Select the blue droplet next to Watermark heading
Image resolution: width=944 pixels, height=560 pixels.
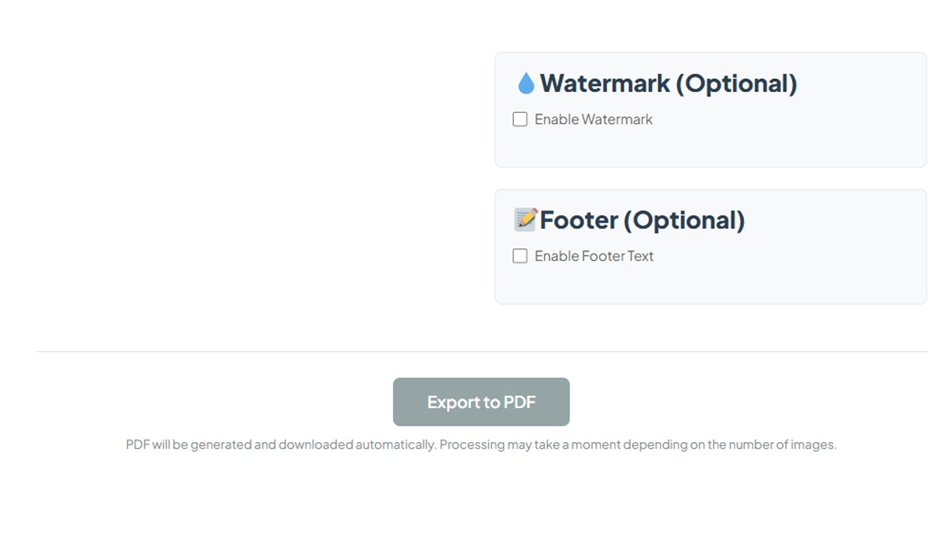[x=526, y=83]
